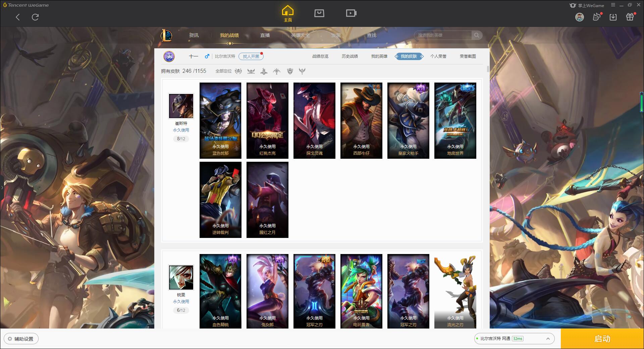Click the 6/12 skin count badge
The height and width of the screenshot is (349, 644).
[x=181, y=310]
